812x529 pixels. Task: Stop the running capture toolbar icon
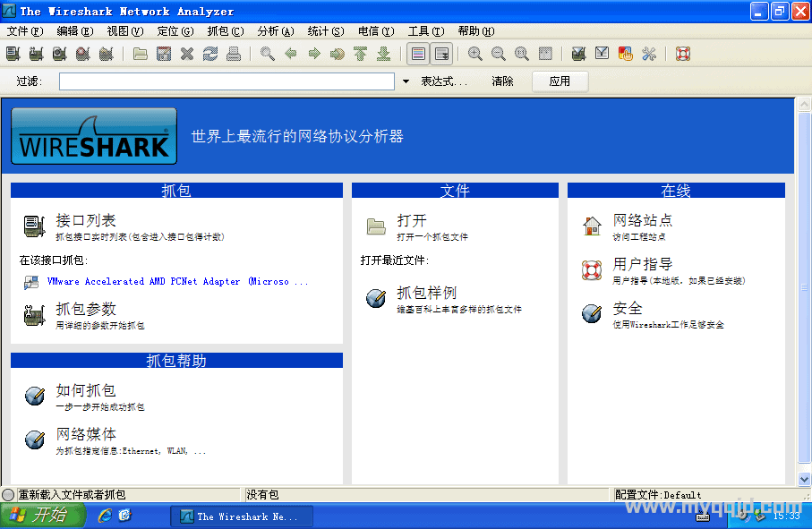(x=83, y=54)
